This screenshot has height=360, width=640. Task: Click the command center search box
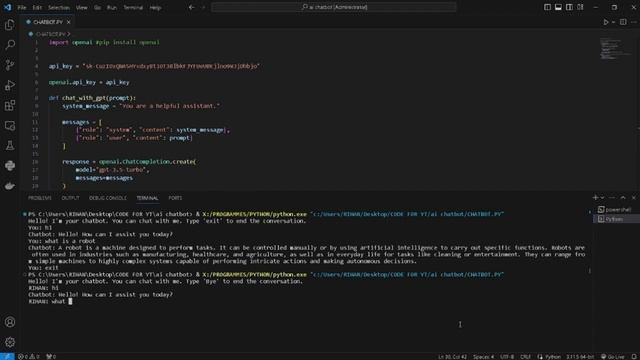click(x=334, y=7)
